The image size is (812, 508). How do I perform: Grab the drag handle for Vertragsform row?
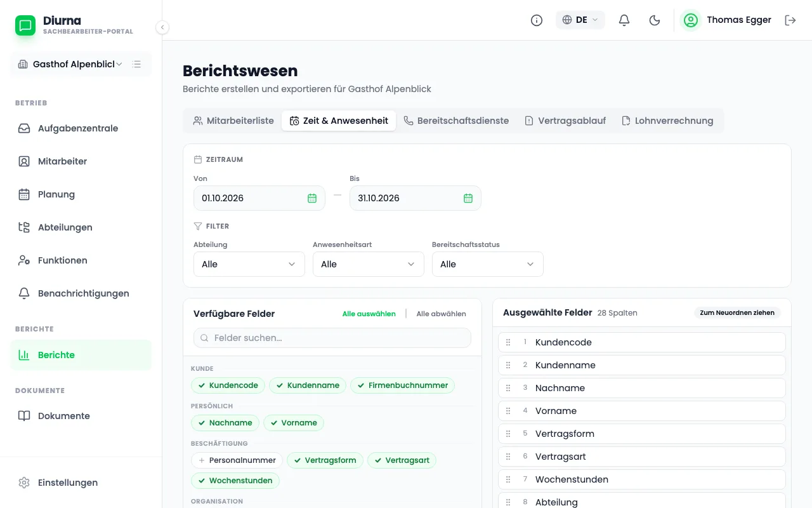point(508,434)
